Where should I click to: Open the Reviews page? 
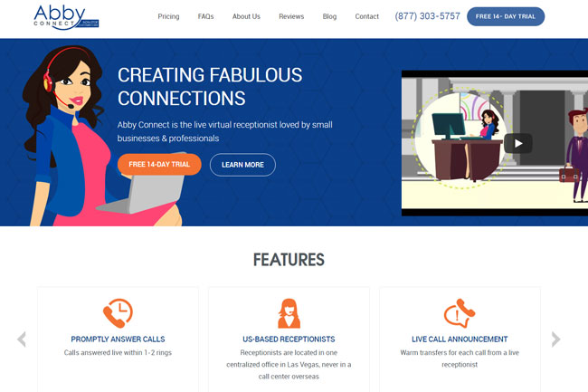click(x=291, y=16)
